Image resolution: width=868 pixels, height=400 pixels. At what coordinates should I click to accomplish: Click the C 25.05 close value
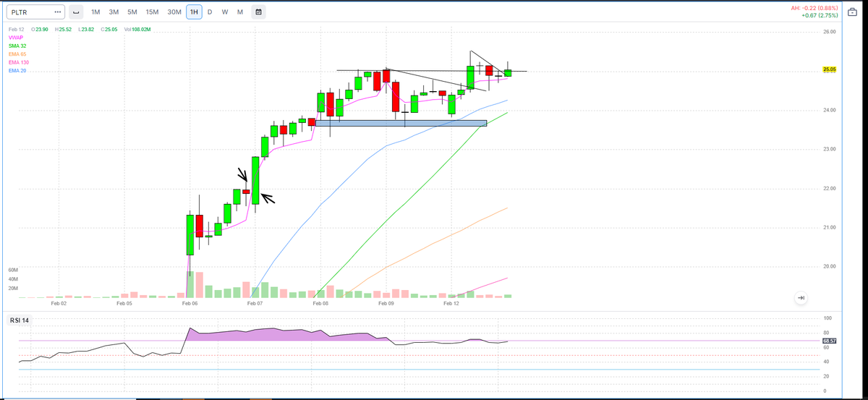109,29
